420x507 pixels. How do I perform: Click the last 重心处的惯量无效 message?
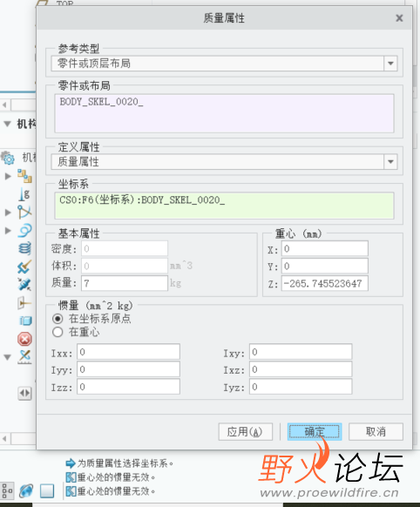pos(117,491)
